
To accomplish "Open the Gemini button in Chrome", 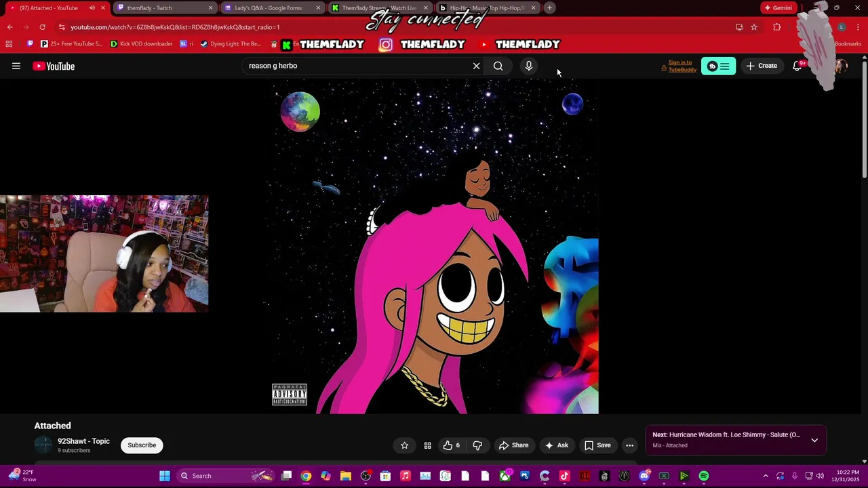I will [x=778, y=8].
